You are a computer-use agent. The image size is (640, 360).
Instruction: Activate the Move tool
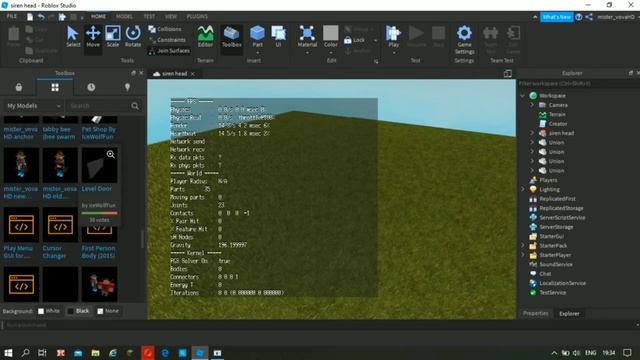tap(93, 37)
